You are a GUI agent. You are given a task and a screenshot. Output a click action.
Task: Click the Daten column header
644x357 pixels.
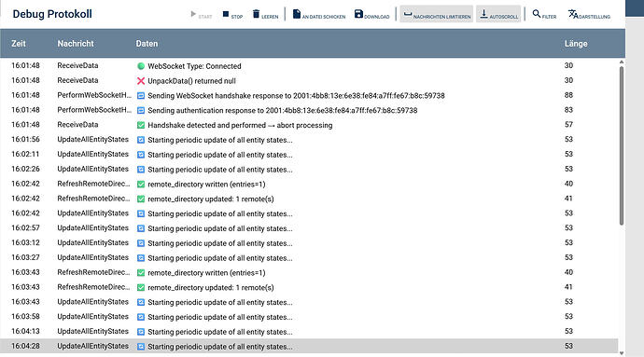coord(147,44)
